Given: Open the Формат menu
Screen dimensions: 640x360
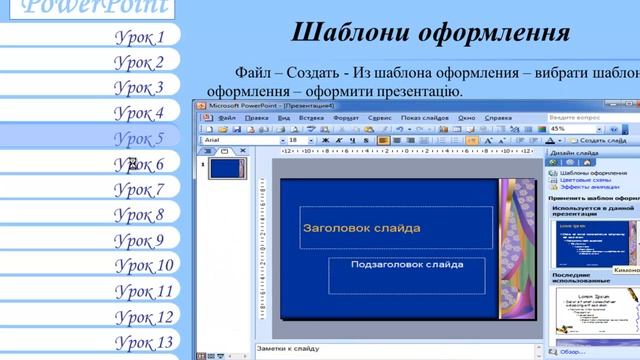Looking at the screenshot, I should [346, 118].
